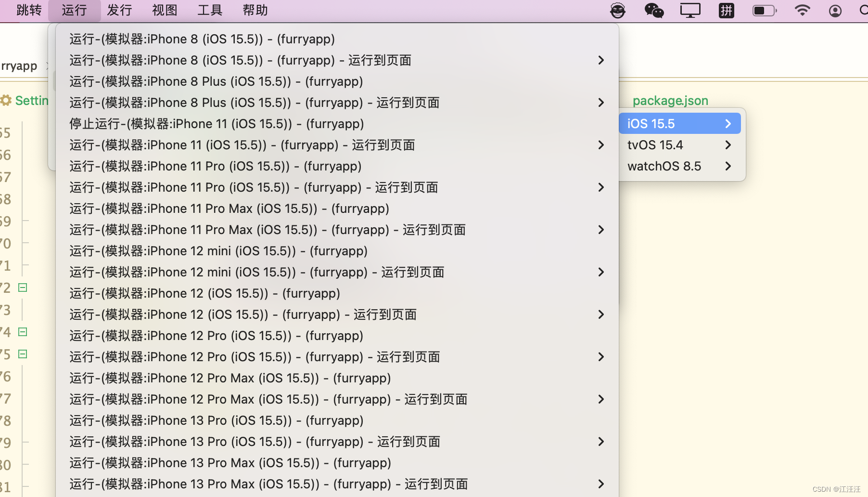
Task: Run on iPhone 12 Pro Max simulator
Action: [337, 378]
